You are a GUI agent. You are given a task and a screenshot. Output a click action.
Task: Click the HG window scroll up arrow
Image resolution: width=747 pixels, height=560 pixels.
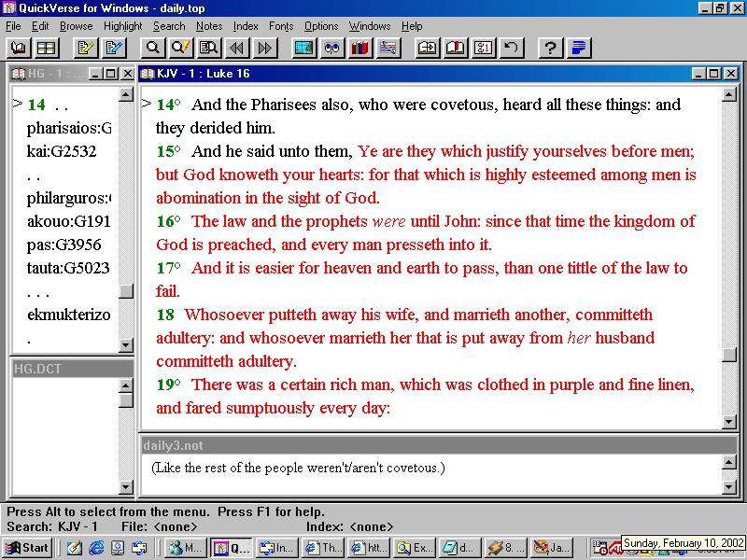(x=126, y=94)
